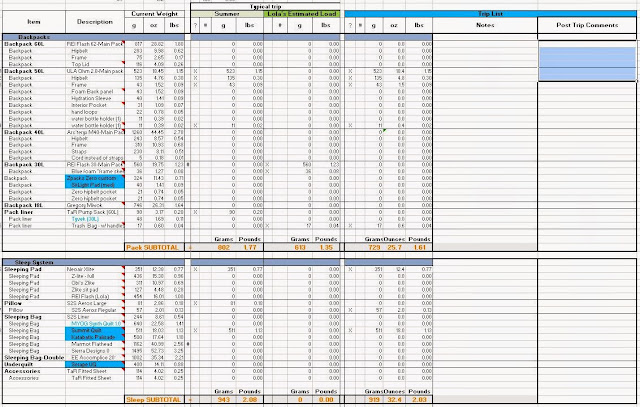Select Lola's Estimated Load header

click(x=302, y=14)
